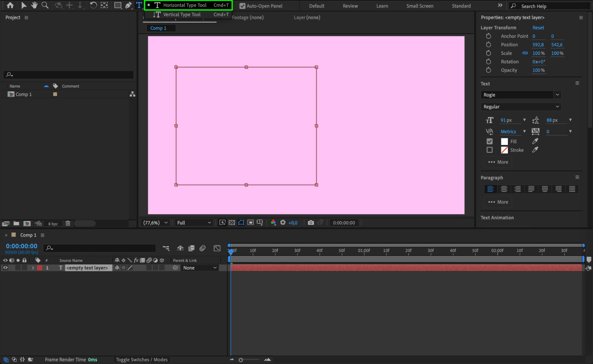Switch to the Review workspace

[350, 6]
